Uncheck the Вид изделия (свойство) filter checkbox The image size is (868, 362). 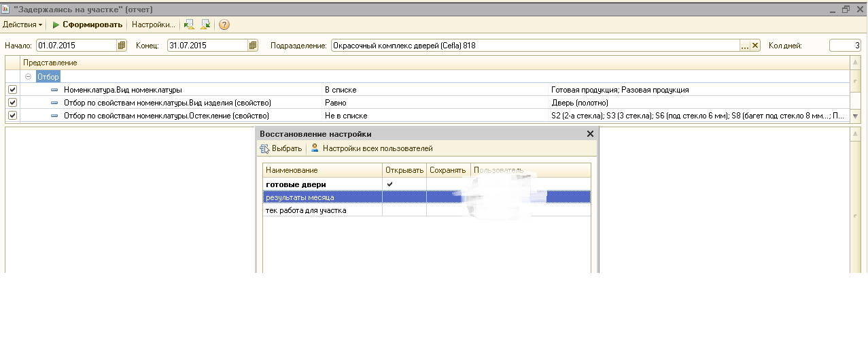pos(12,103)
